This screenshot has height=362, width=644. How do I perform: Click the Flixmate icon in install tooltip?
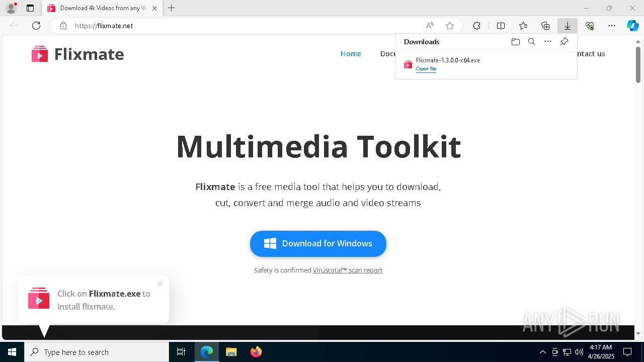[x=39, y=298]
